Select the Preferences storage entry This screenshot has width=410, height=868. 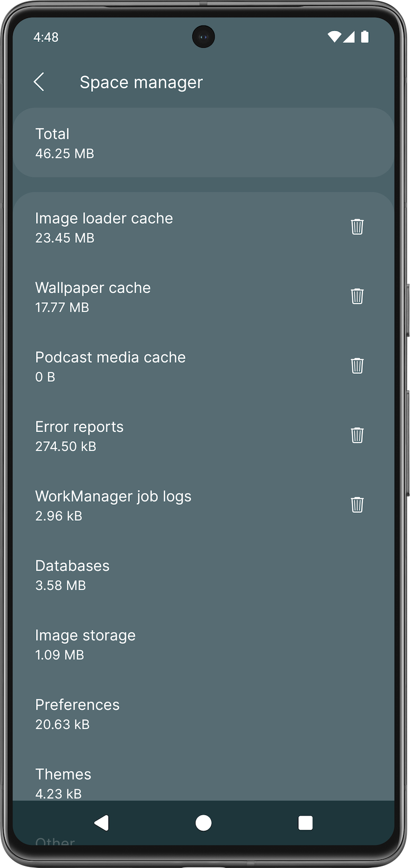click(77, 714)
